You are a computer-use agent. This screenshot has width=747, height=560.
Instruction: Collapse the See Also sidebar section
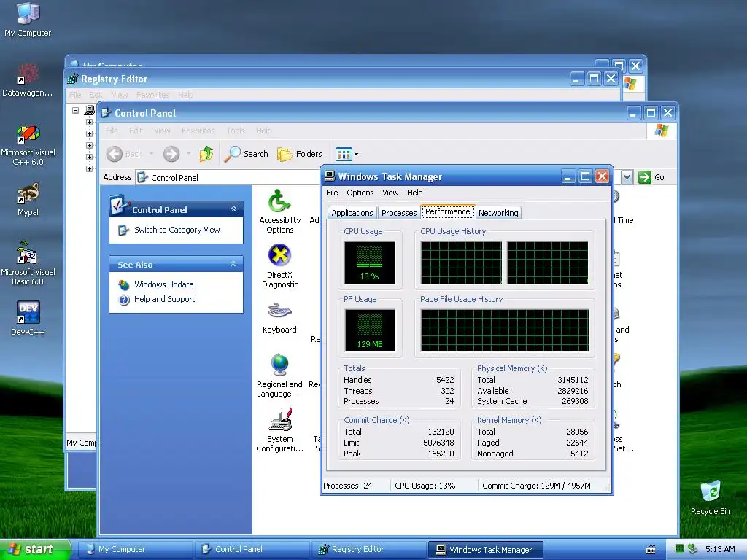[x=233, y=264]
